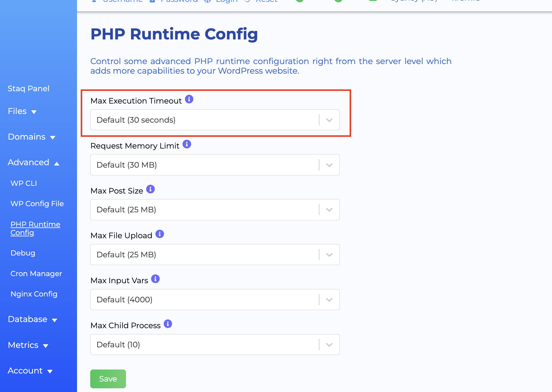552x392 pixels.
Task: Open the Max Execution Timeout dropdown
Action: tap(215, 120)
